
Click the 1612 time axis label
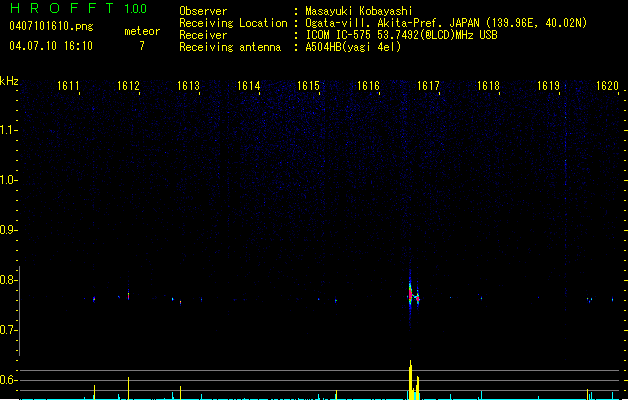128,85
